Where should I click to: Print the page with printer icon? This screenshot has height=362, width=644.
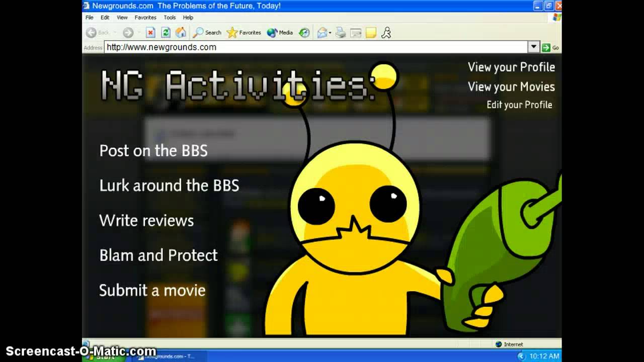pos(341,33)
